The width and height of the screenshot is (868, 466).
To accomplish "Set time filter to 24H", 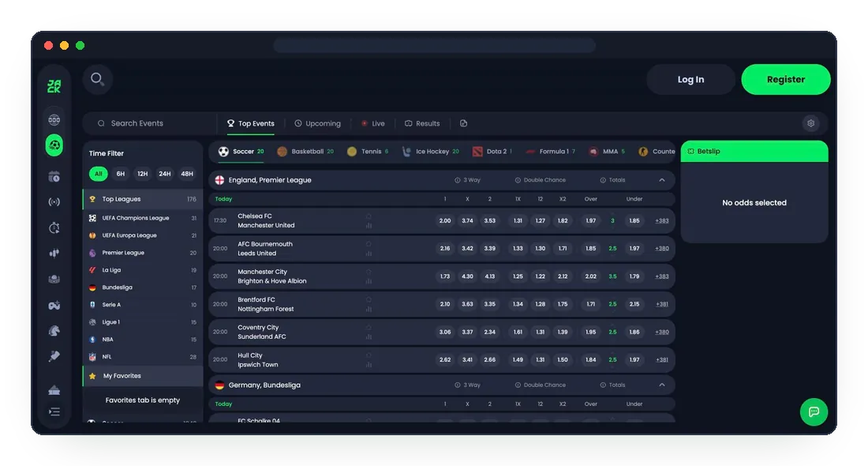I will tap(164, 174).
